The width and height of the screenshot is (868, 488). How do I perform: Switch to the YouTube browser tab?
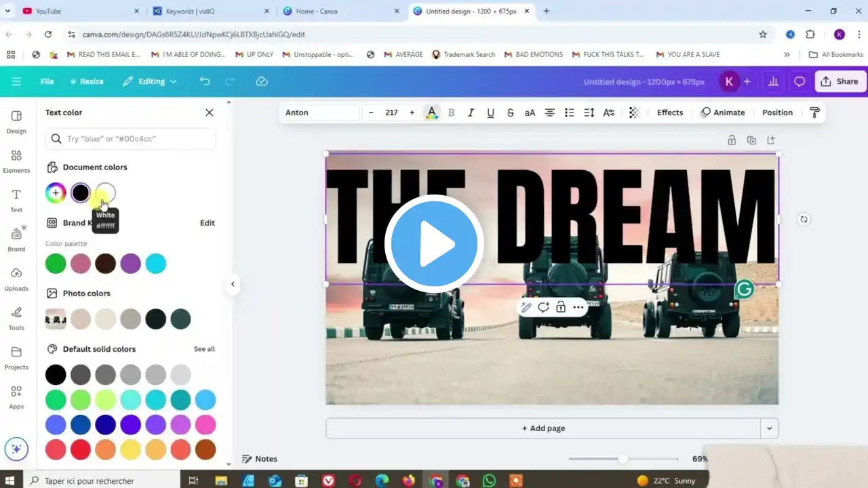click(x=75, y=11)
